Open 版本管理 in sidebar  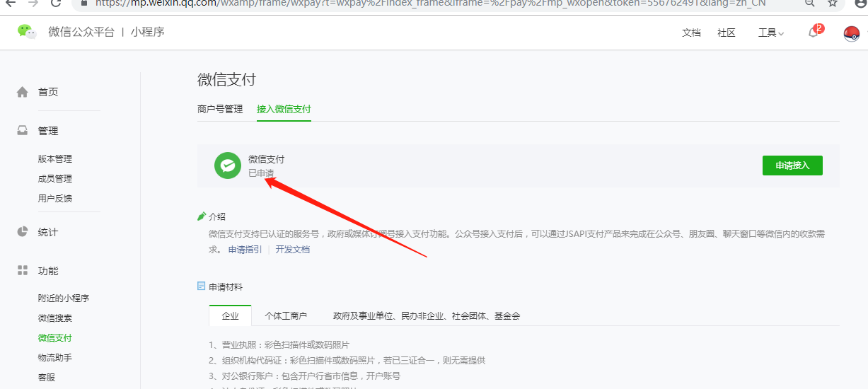click(55, 159)
